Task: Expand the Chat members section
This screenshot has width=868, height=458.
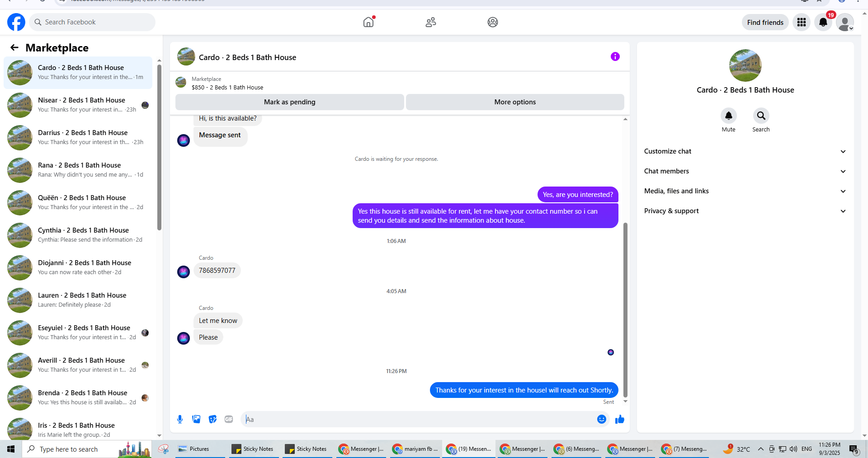Action: 745,171
